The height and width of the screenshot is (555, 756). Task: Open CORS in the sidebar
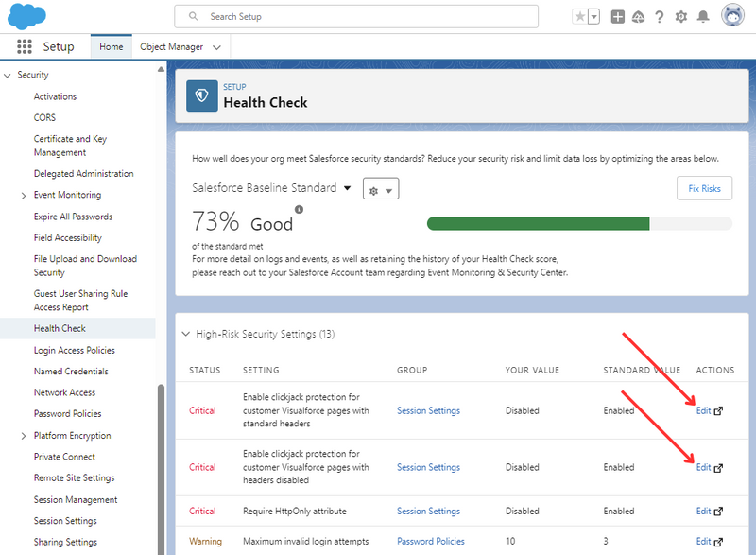click(44, 117)
